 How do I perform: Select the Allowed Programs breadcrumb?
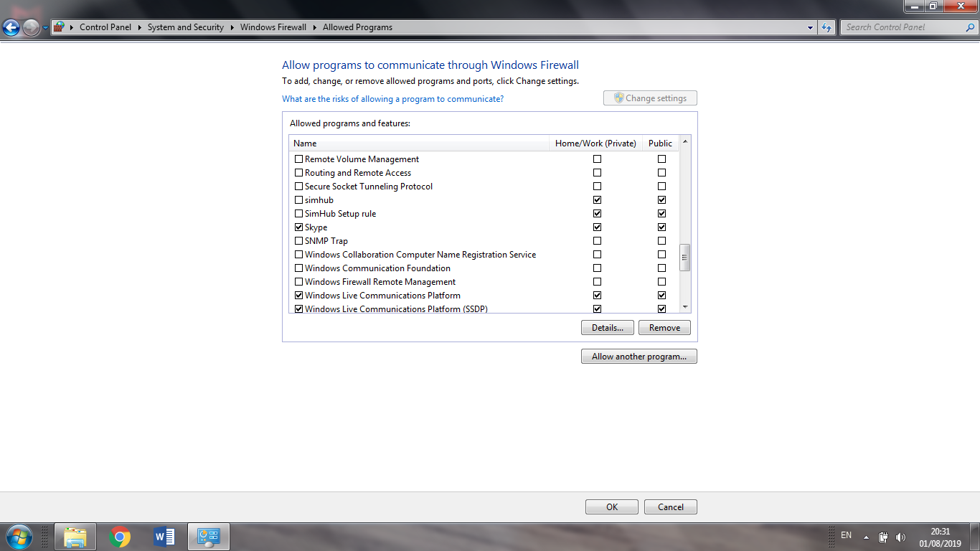coord(357,27)
